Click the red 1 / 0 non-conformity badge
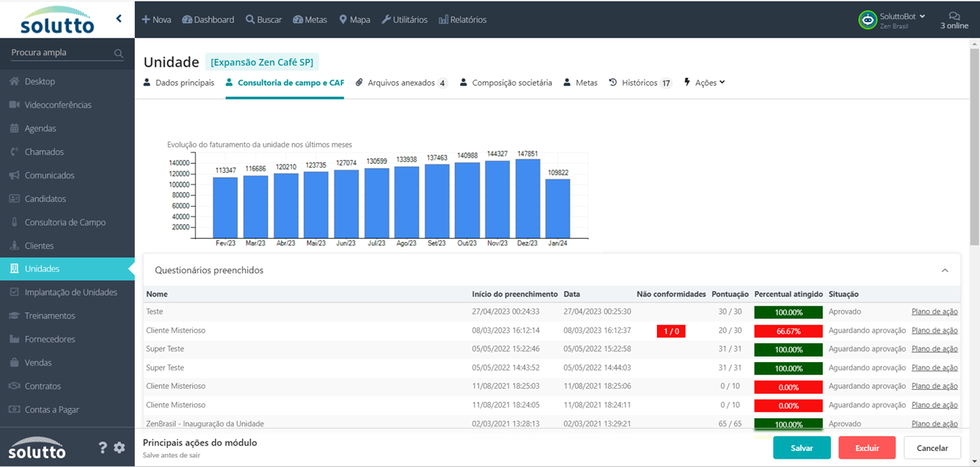This screenshot has height=467, width=980. (x=671, y=331)
